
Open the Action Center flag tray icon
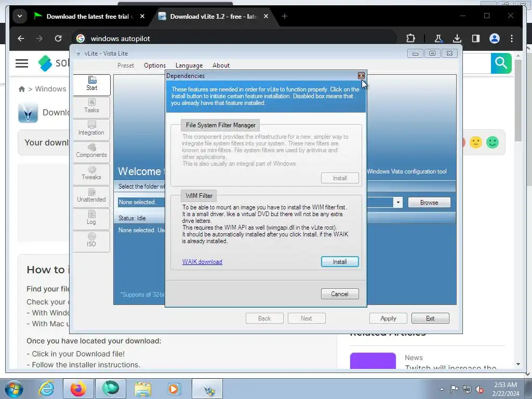click(454, 389)
